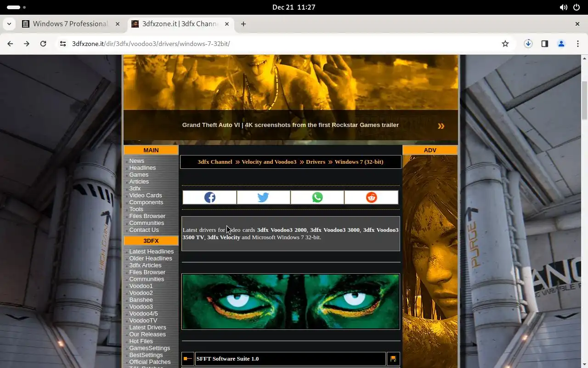Open Older Headlines link

151,259
